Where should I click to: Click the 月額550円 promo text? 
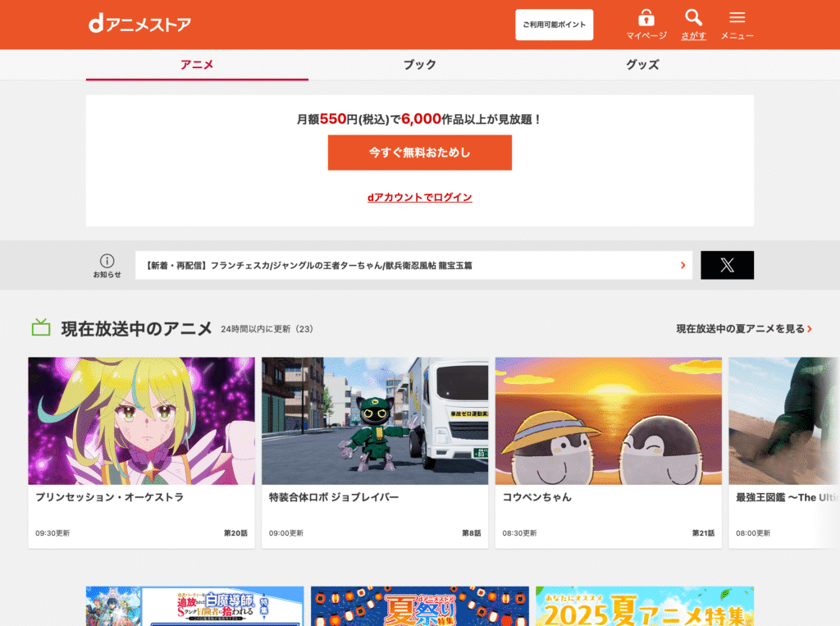tap(420, 119)
